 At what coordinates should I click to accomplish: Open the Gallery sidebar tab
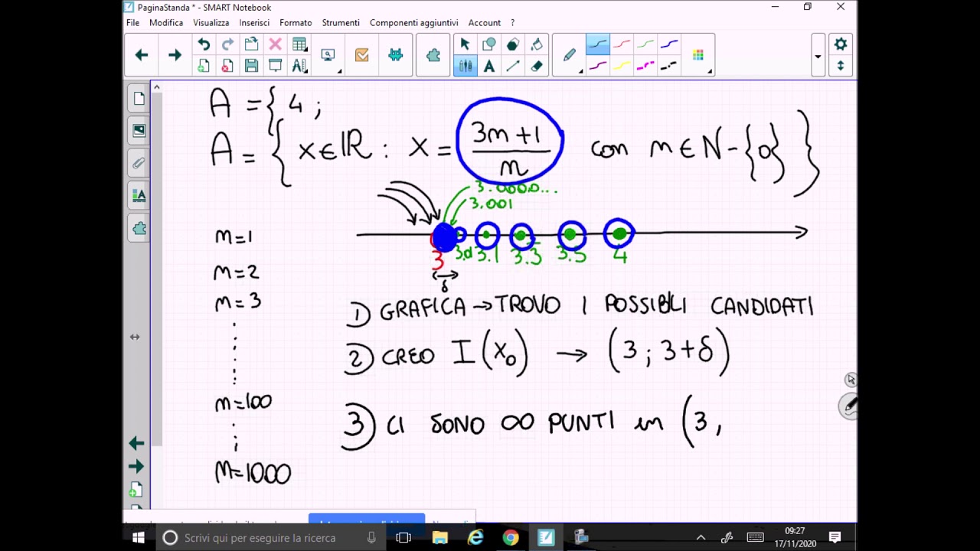tap(139, 131)
